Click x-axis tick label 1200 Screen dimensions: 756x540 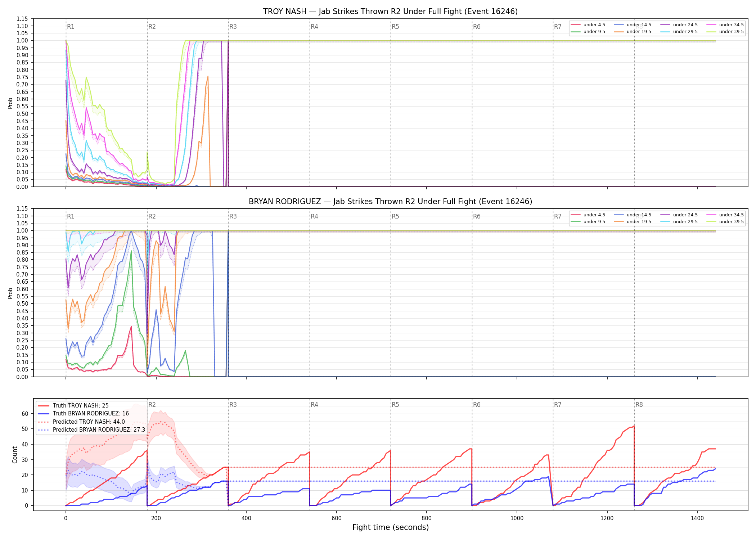607,518
